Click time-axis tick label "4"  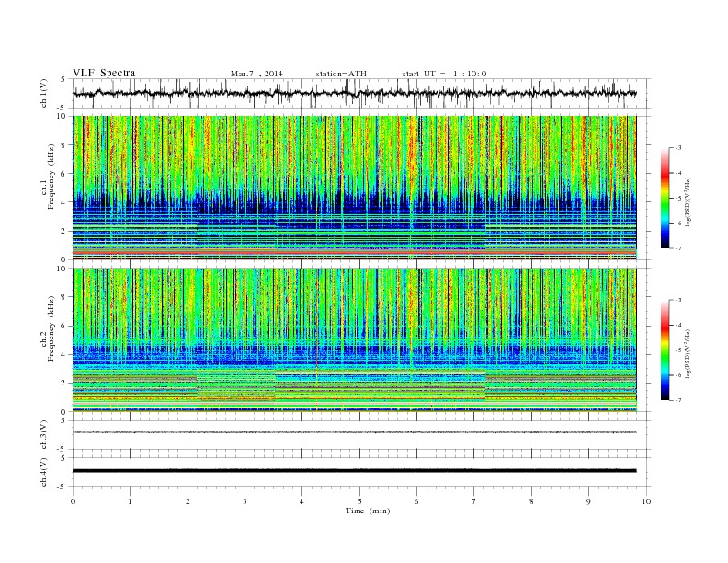(302, 501)
